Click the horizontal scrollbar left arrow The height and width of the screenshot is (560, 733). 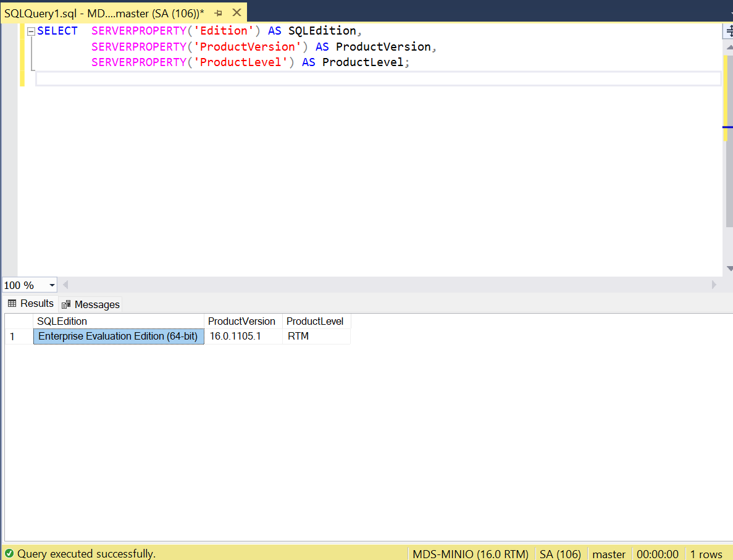pos(65,285)
